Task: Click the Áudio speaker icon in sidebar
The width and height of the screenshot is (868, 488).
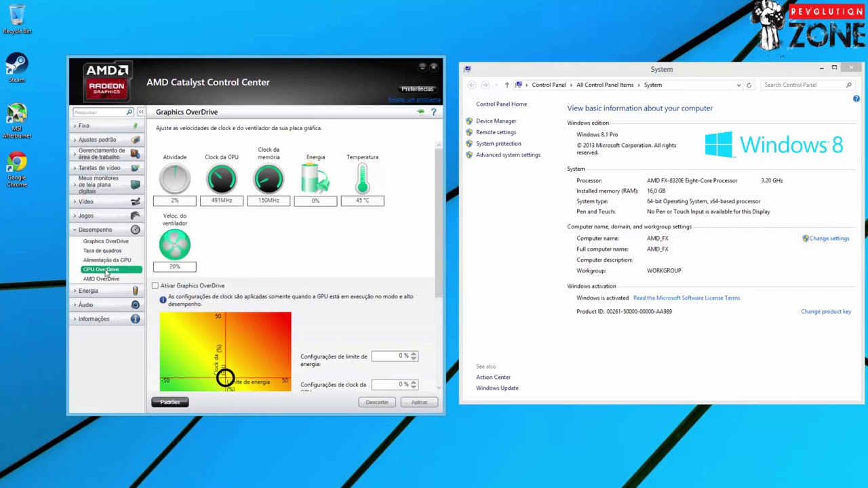Action: click(x=135, y=304)
